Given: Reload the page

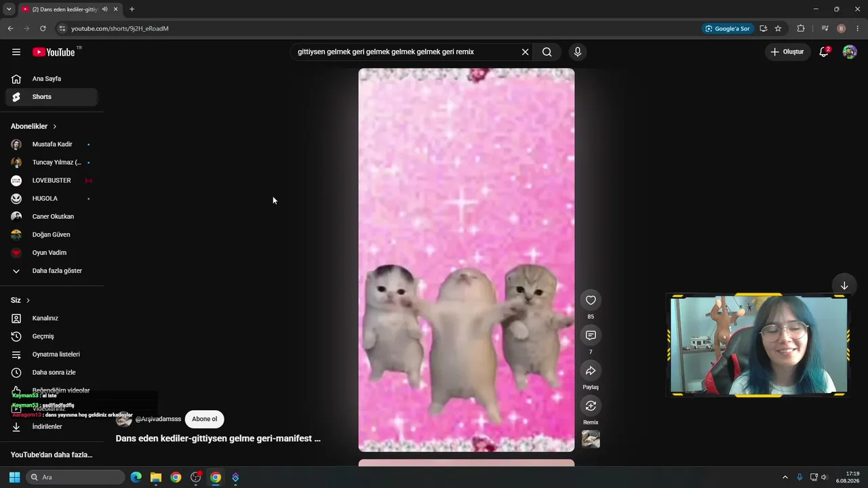Looking at the screenshot, I should click(43, 28).
